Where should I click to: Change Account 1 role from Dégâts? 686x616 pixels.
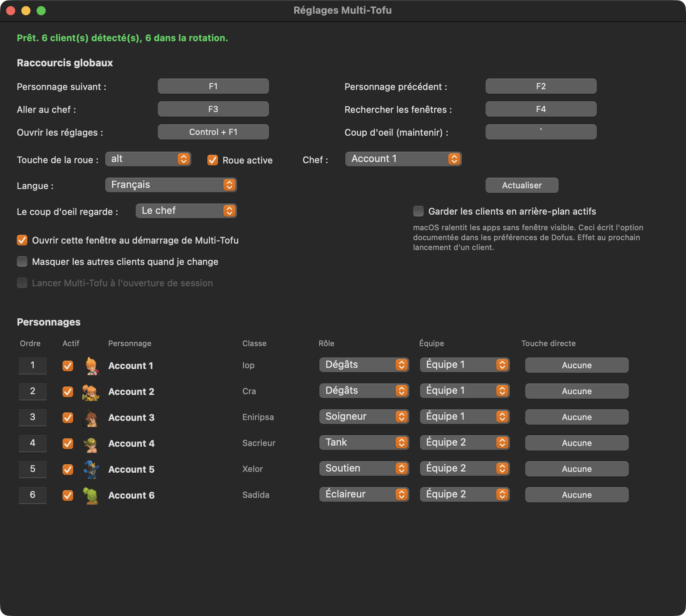click(x=364, y=365)
